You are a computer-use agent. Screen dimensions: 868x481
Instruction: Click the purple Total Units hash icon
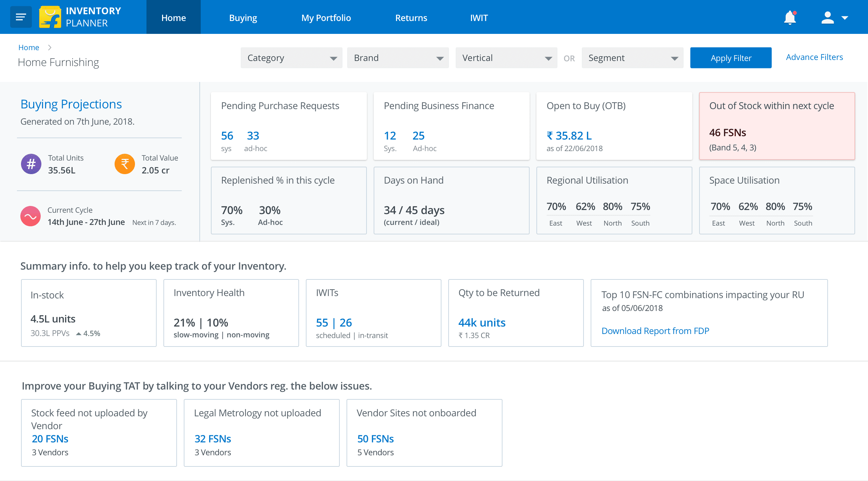31,164
